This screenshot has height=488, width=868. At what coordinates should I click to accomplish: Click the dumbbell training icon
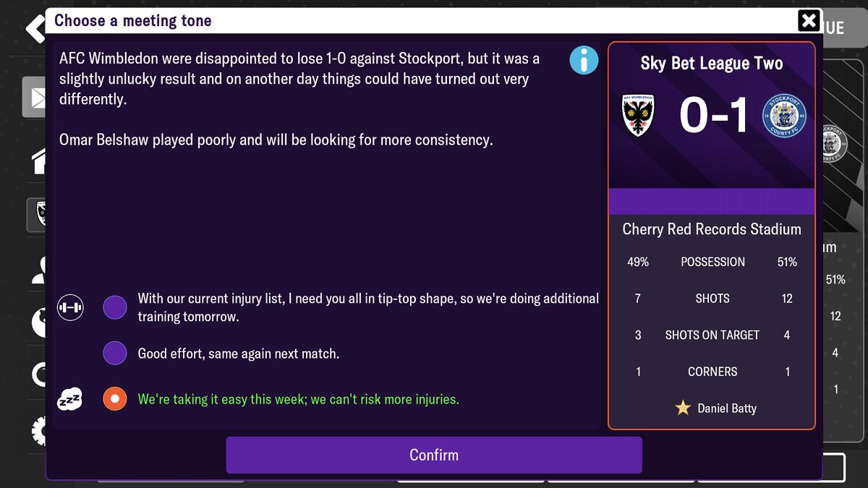(x=70, y=307)
